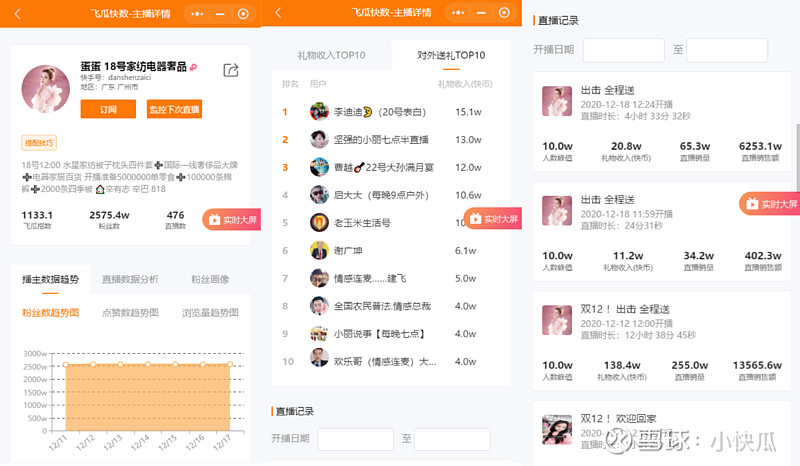Screen dimensions: 800x466
Task: Open 实时大屏 button in left panel
Action: tap(232, 220)
